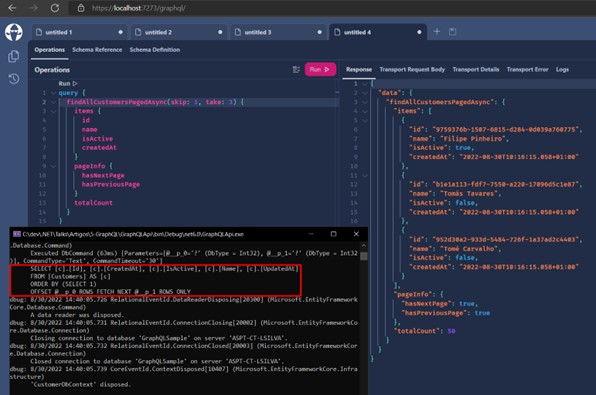596x395 pixels.
Task: Click console line "'CustomerDbContext' disposed."
Action: pos(80,385)
